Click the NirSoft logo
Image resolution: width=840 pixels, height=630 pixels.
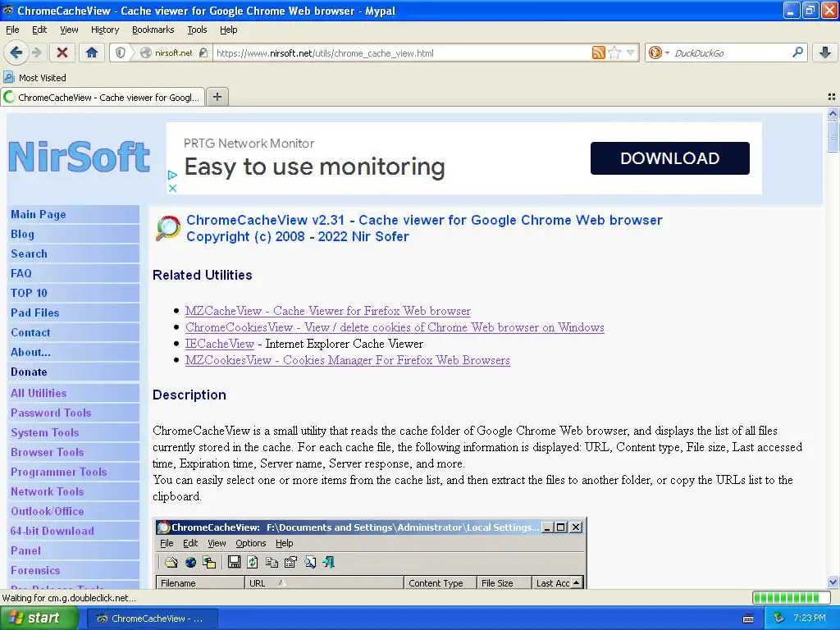[x=80, y=157]
